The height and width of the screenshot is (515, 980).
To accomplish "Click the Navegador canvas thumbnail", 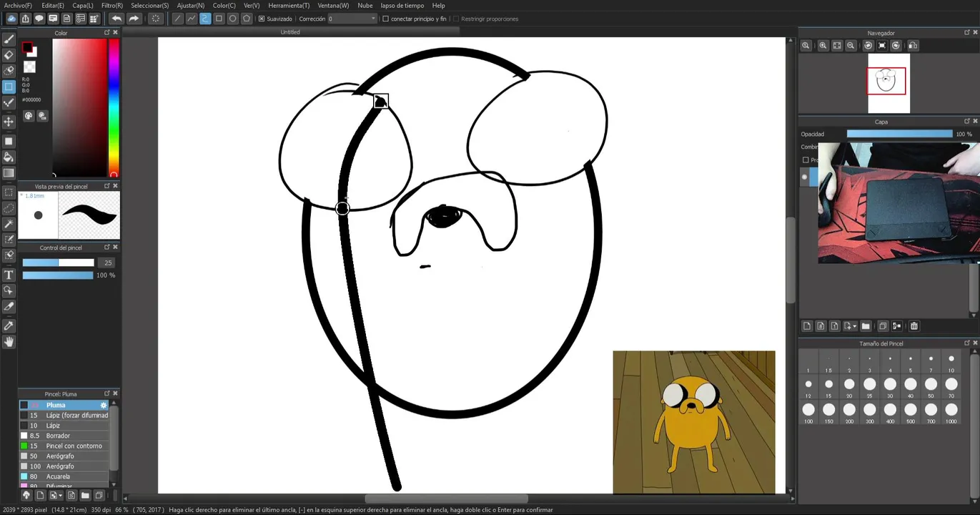I will (x=889, y=83).
